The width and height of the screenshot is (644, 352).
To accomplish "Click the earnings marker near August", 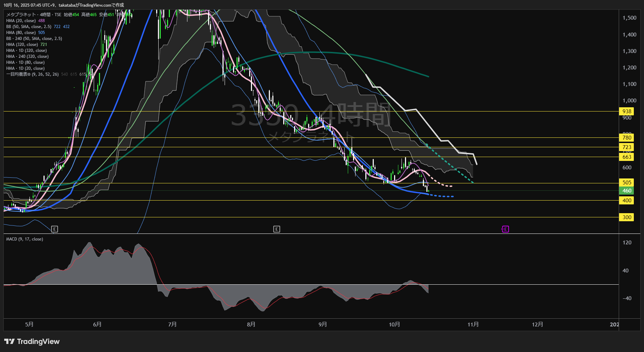I will [277, 229].
